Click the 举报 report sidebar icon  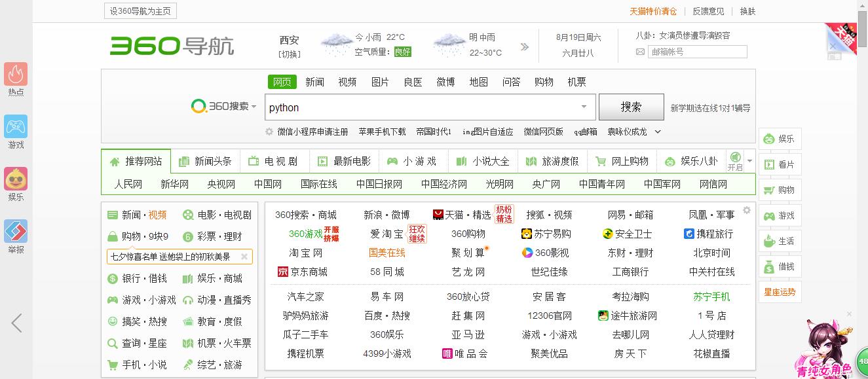(x=16, y=231)
